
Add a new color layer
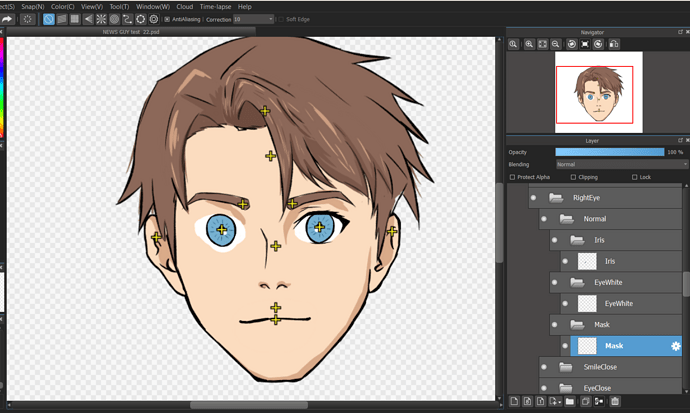(x=514, y=401)
